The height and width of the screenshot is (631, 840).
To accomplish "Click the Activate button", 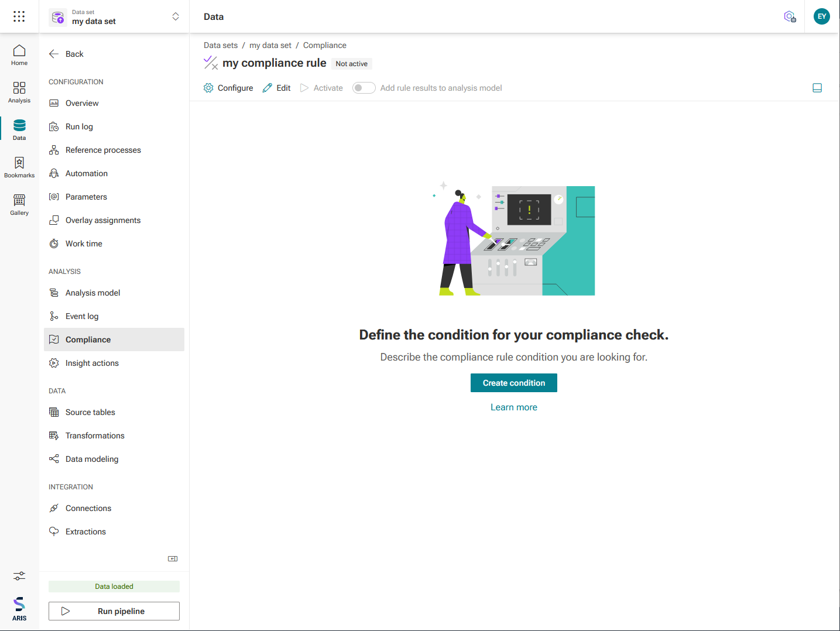I will point(321,88).
